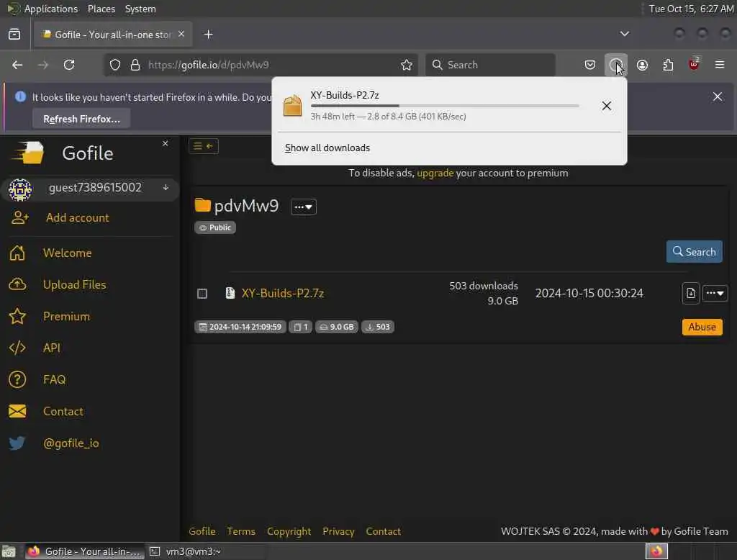
Task: Open the pdvMw9 folder options dropdown
Action: pyautogui.click(x=304, y=207)
